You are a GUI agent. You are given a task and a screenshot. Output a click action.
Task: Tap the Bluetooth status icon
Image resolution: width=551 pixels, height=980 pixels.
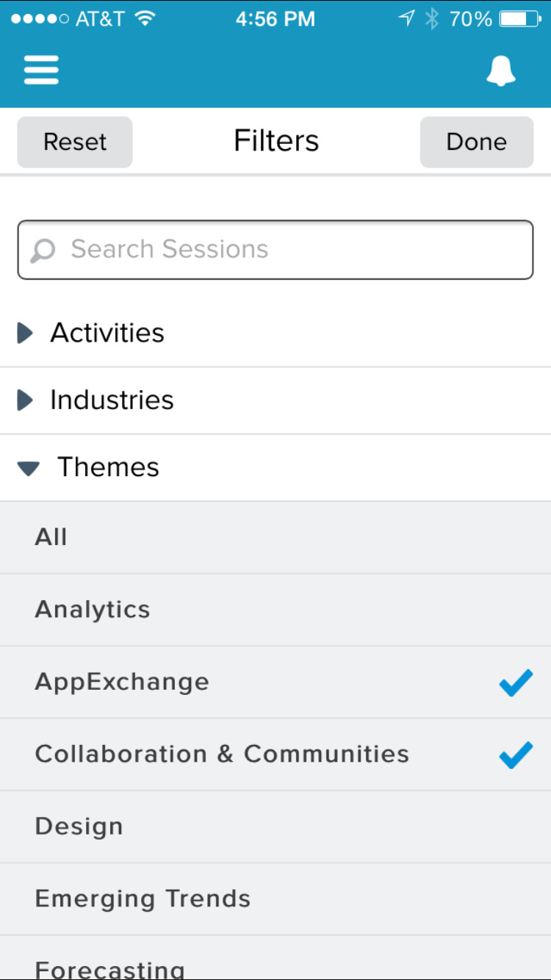tap(432, 19)
